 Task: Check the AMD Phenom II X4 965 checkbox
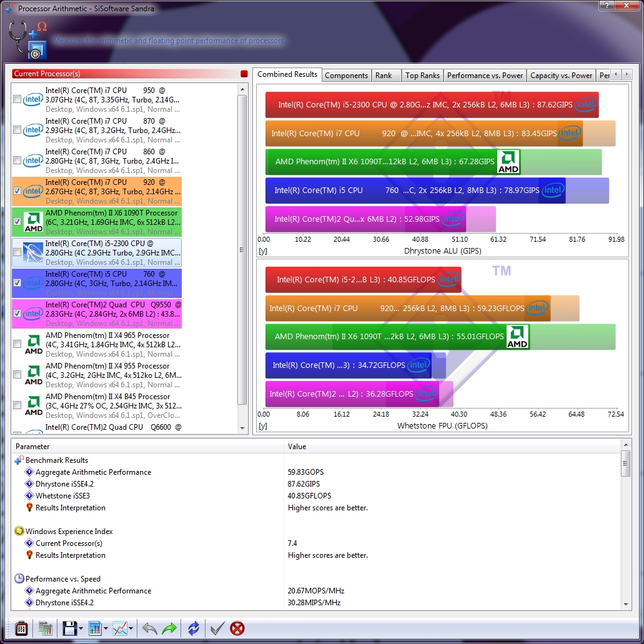coord(17,344)
